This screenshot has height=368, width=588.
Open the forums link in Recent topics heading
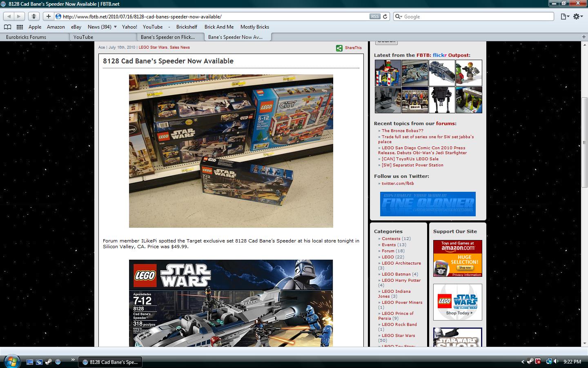click(445, 123)
